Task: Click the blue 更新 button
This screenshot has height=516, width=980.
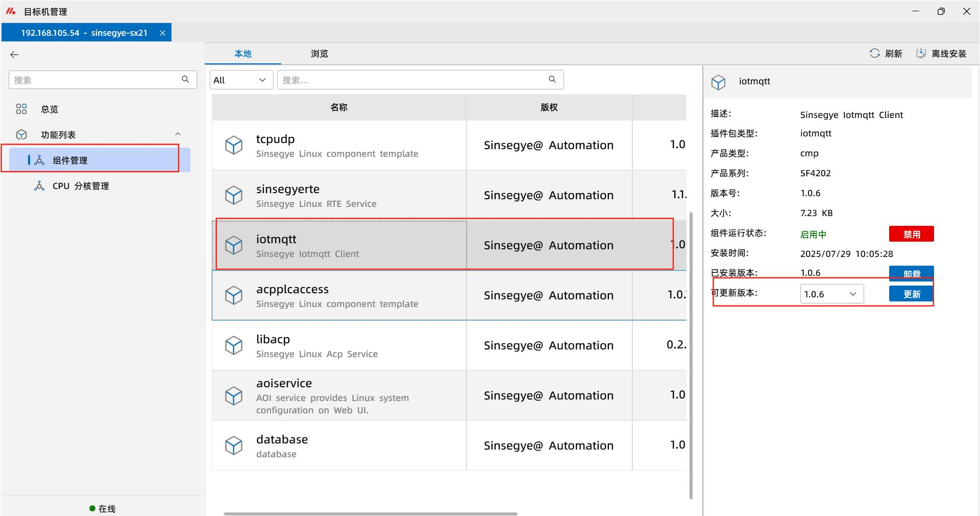Action: 911,294
